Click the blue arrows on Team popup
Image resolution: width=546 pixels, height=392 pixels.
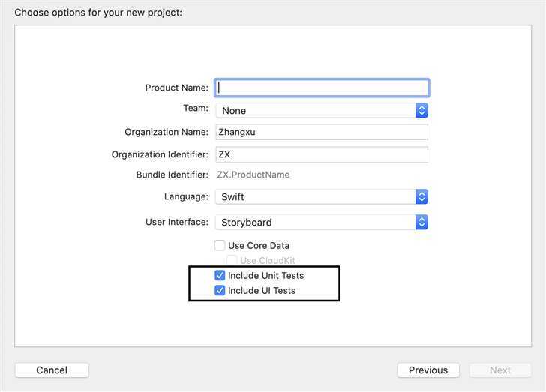(x=421, y=110)
